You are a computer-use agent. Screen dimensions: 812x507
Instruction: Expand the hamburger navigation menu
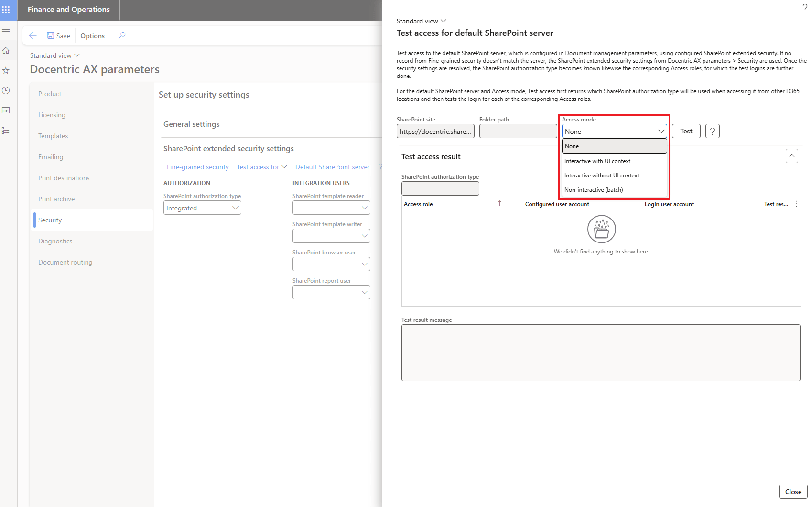coord(6,32)
